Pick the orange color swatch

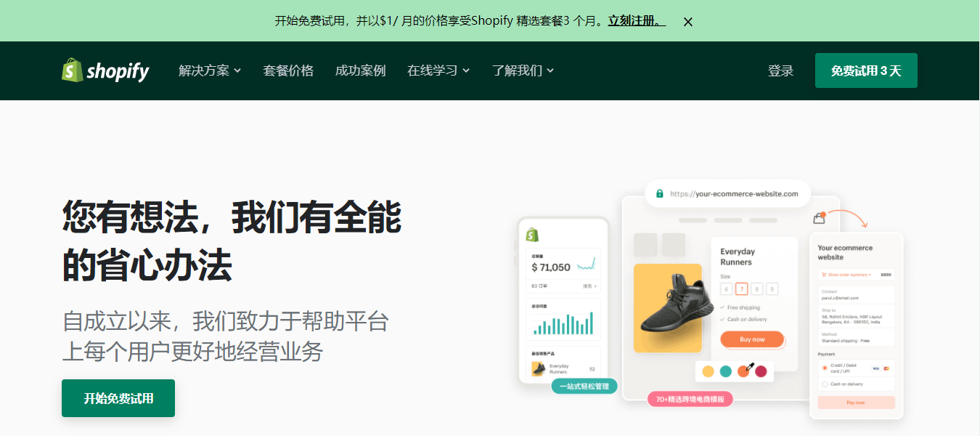click(x=743, y=371)
